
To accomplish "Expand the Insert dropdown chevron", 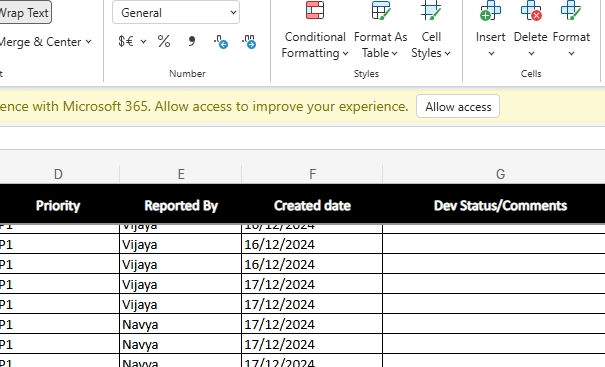I will (491, 54).
